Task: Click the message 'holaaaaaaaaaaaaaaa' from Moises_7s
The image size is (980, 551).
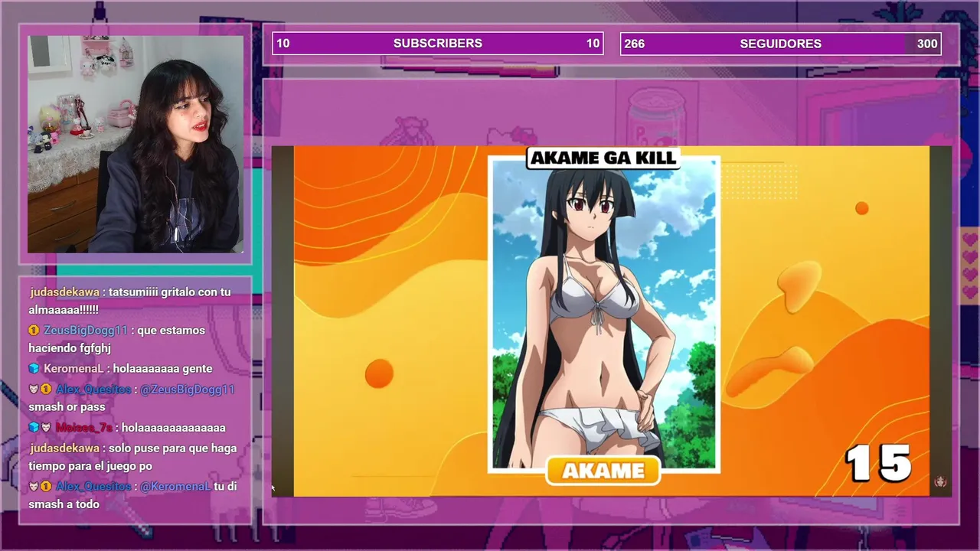Action: click(173, 428)
